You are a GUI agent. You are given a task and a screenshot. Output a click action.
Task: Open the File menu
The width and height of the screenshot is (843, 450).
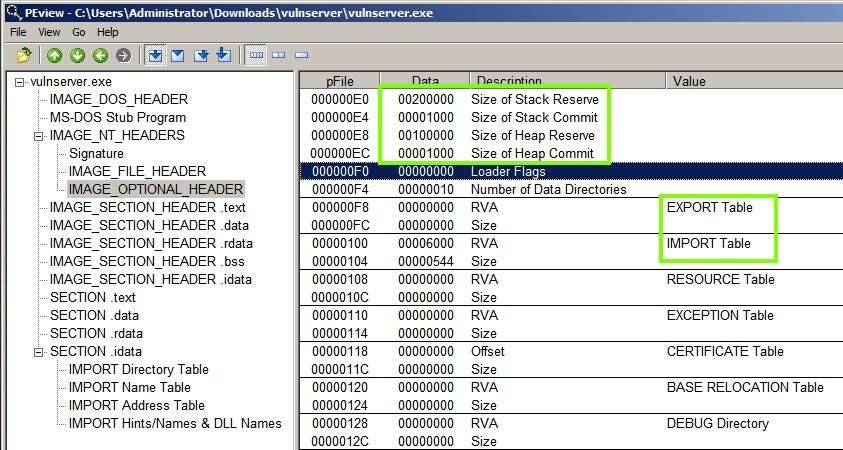click(18, 32)
